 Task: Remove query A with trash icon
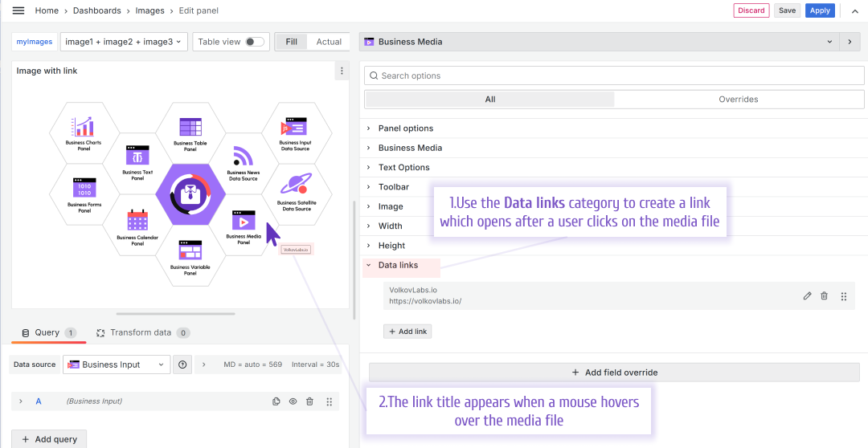pyautogui.click(x=309, y=401)
